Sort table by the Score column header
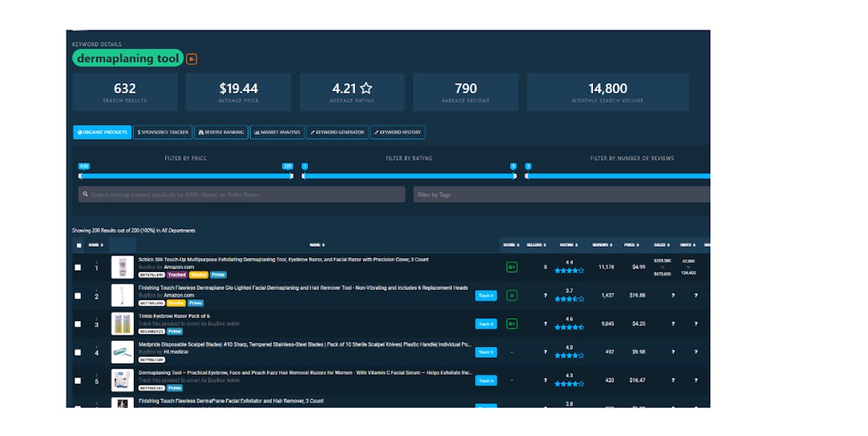 click(511, 245)
